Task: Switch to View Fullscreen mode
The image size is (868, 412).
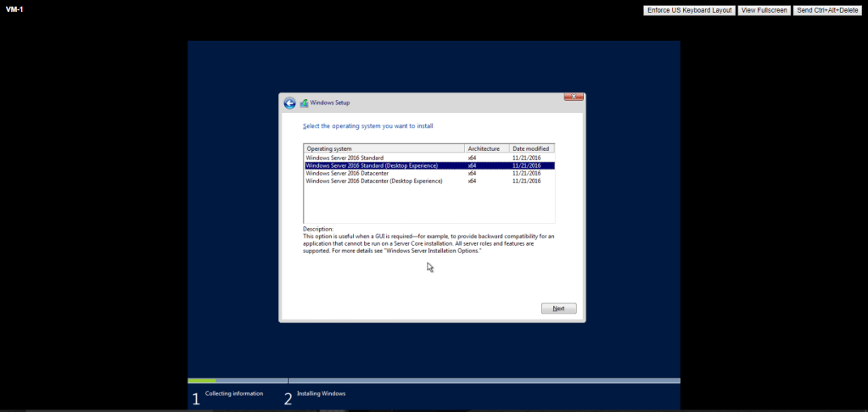Action: pyautogui.click(x=764, y=10)
